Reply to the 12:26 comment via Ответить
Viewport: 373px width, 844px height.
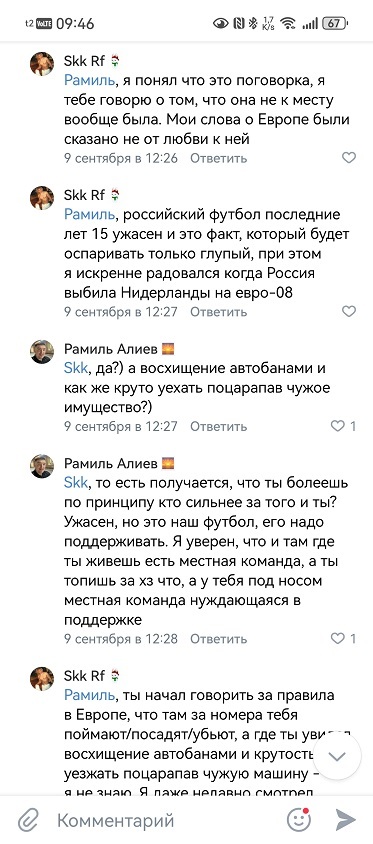[x=219, y=158]
